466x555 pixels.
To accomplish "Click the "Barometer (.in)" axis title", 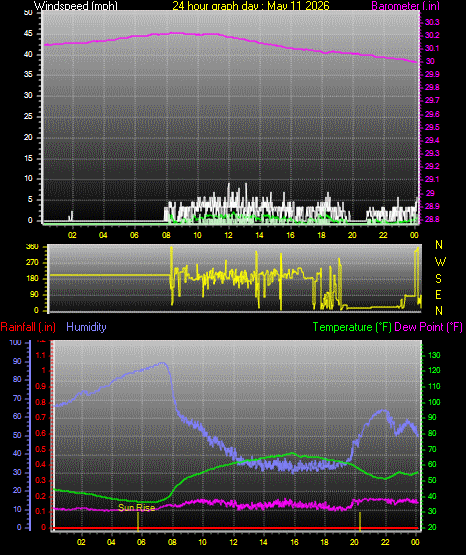I will tap(405, 5).
